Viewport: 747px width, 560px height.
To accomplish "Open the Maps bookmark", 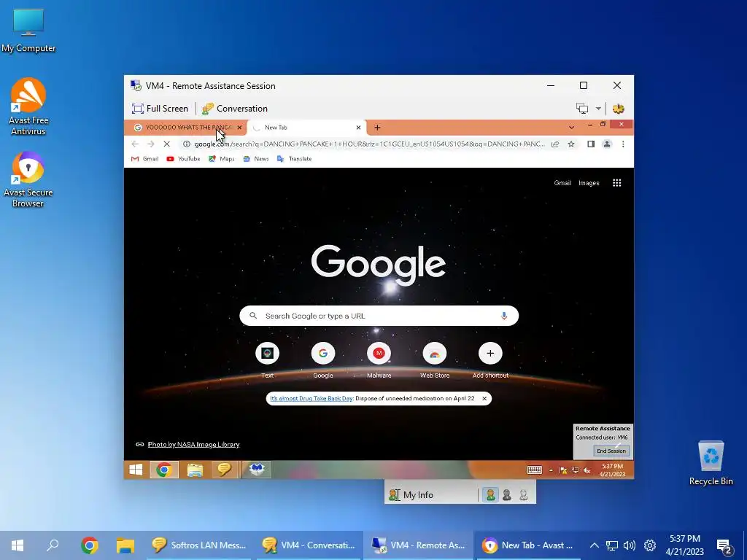I will click(222, 159).
